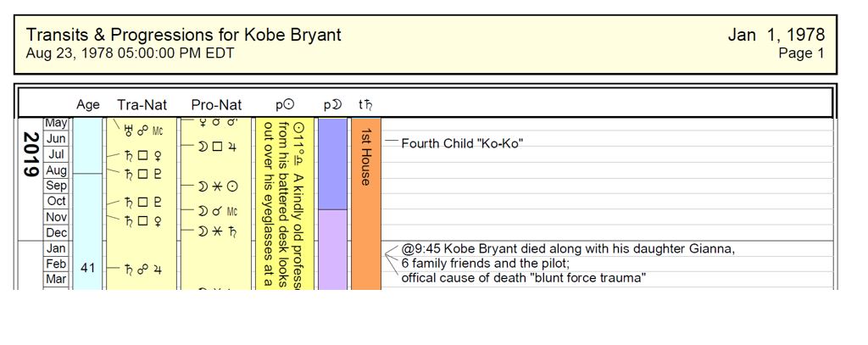The height and width of the screenshot is (345, 868).
Task: Select the transiting Saturn column header
Action: 365,105
